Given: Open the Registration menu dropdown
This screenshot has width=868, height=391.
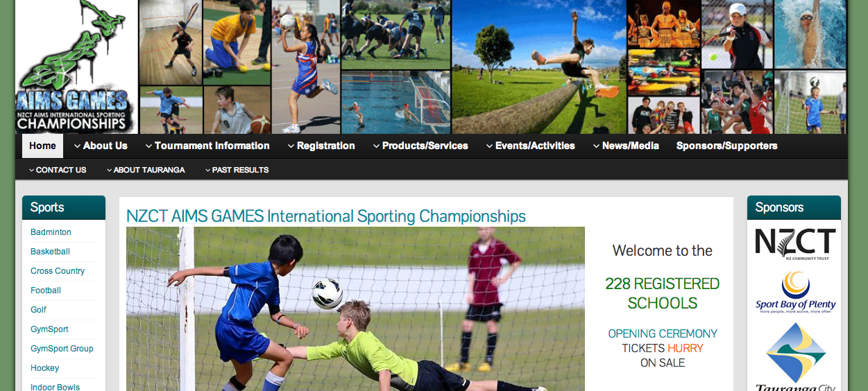Looking at the screenshot, I should pos(321,146).
